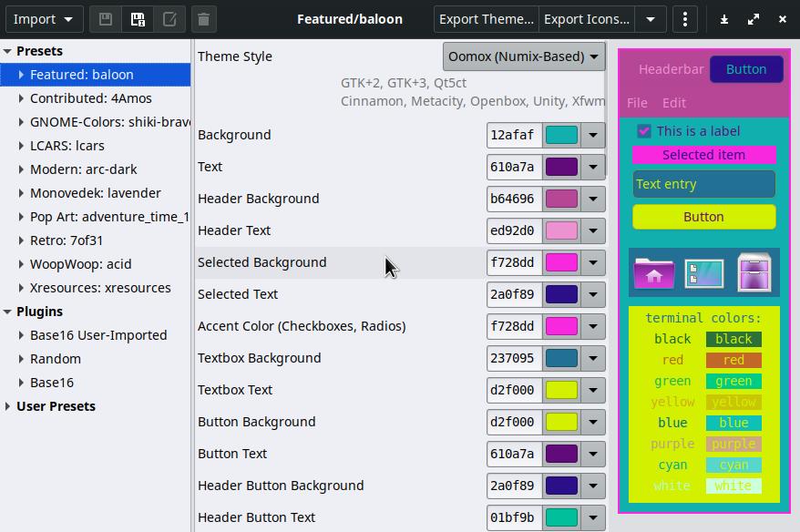800x532 pixels.
Task: Expand the User Presets section
Action: 7,406
